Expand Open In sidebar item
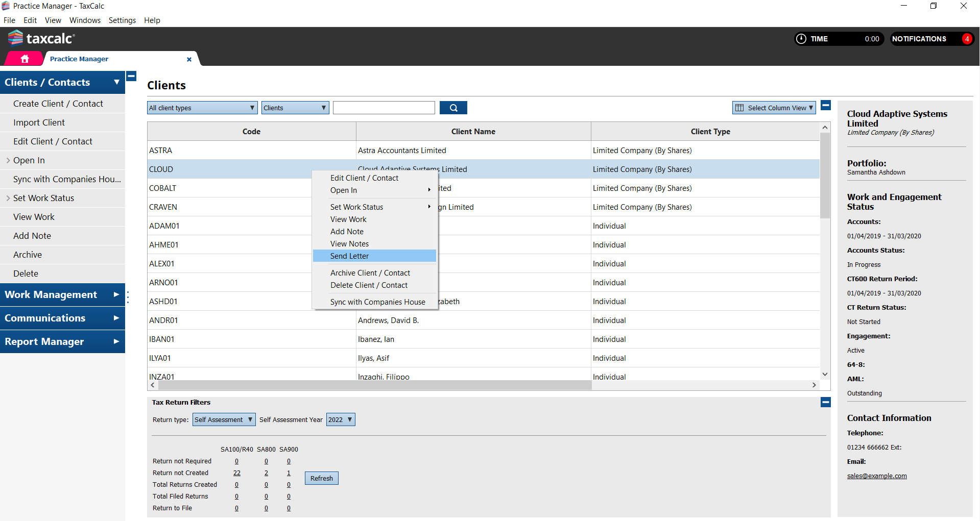The height and width of the screenshot is (521, 980). (x=29, y=160)
